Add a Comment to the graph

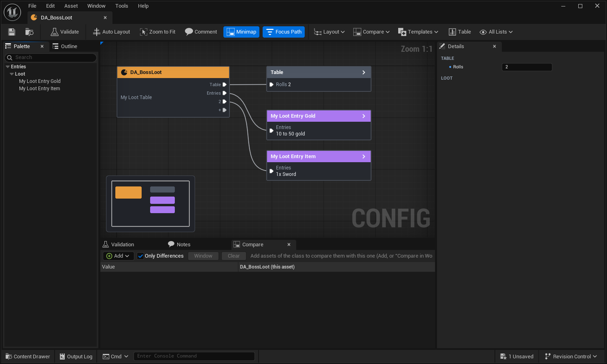(201, 32)
